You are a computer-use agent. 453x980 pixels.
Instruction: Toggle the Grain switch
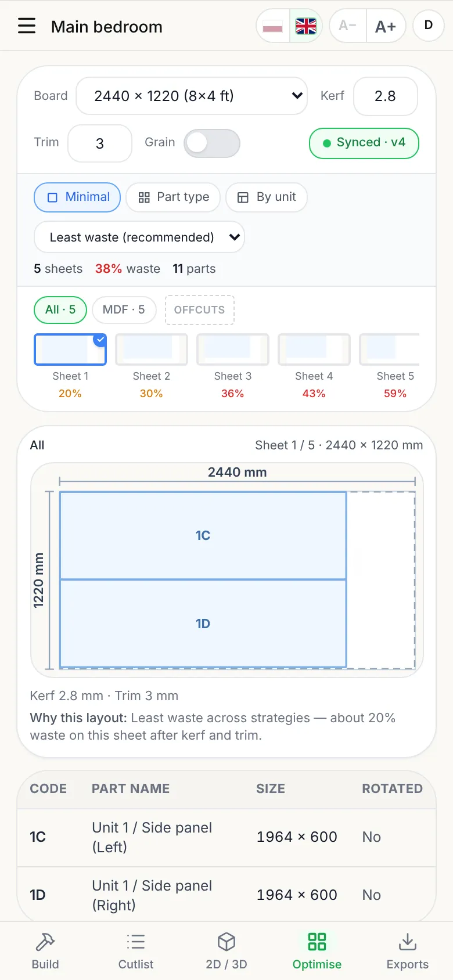(x=212, y=143)
